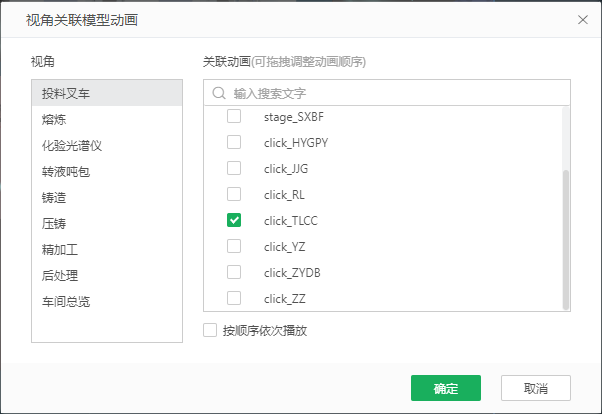Enable the click_HYGPY checkbox
This screenshot has height=414, width=602.
point(234,142)
